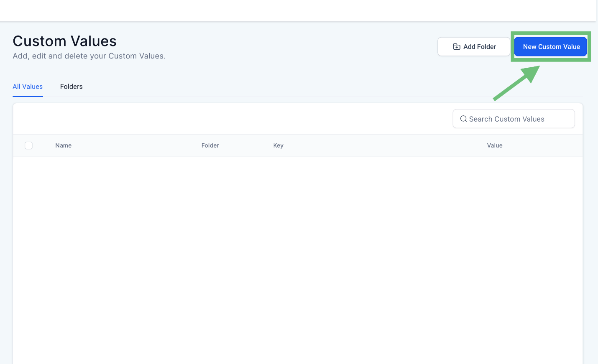Click the Key column header
This screenshot has height=364, width=598.
(x=279, y=145)
